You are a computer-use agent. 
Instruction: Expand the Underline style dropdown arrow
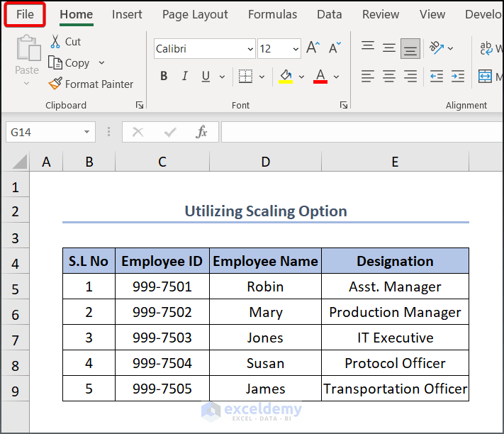point(222,77)
